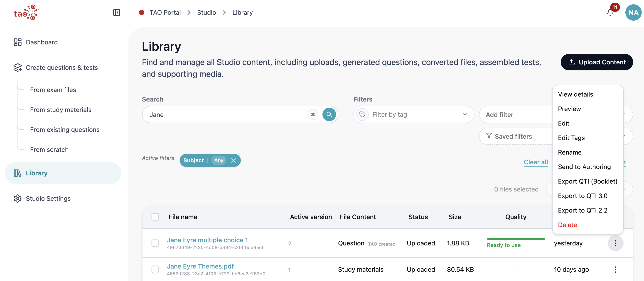Click the green Ready to use quality bar
This screenshot has height=281, width=644.
[516, 239]
